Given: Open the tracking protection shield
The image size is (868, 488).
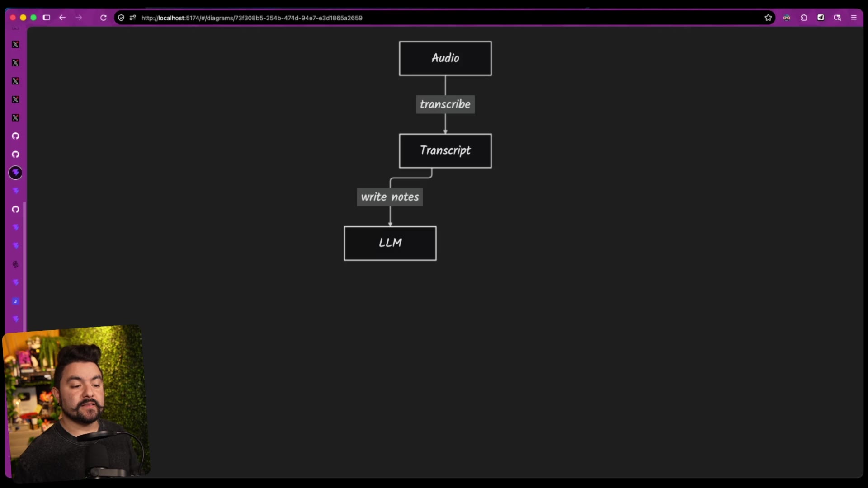Looking at the screenshot, I should 121,18.
